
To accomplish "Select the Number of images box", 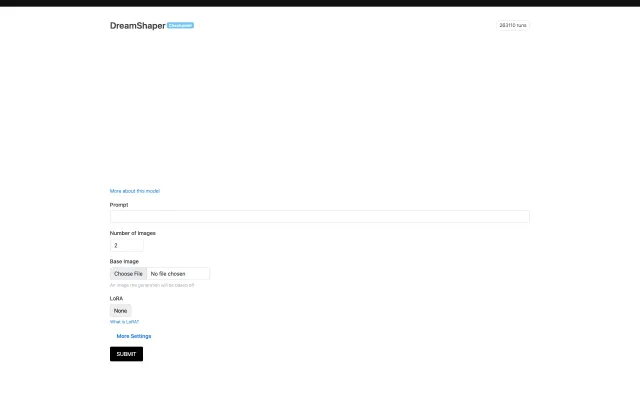I will 126,245.
